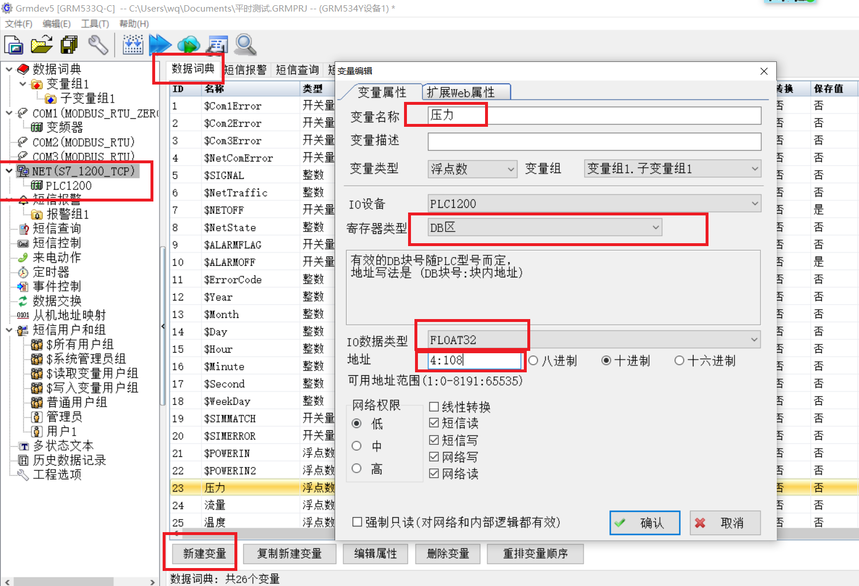Viewport: 859px width, 586px height.
Task: Click the icon beside 短信控制 in tree
Action: tap(23, 243)
